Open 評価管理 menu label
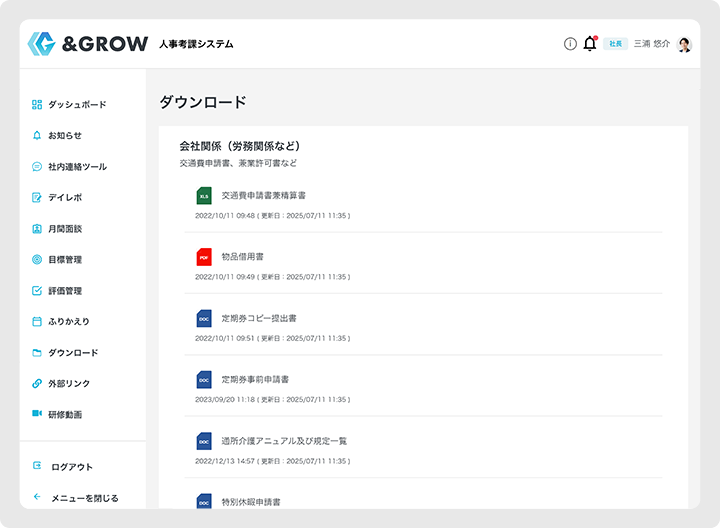The width and height of the screenshot is (720, 528). (65, 291)
